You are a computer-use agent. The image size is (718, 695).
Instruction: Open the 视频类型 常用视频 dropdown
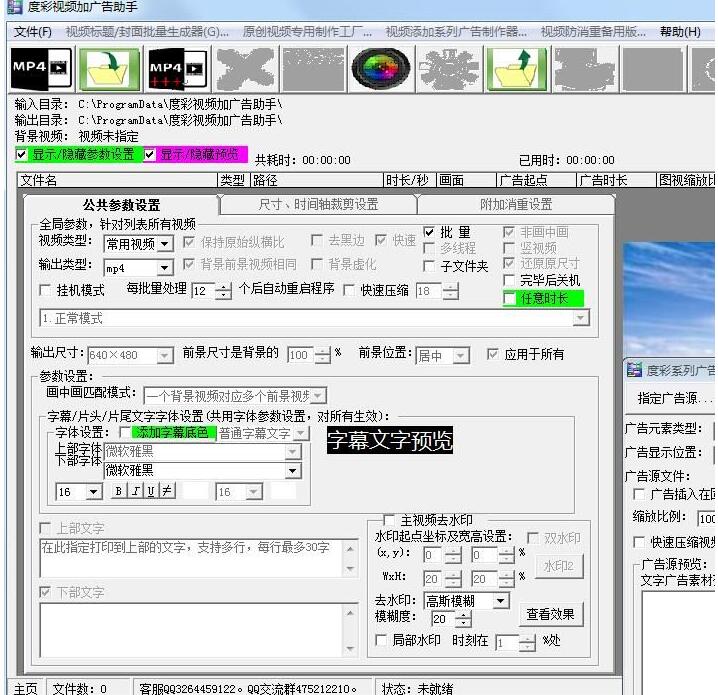pyautogui.click(x=165, y=244)
